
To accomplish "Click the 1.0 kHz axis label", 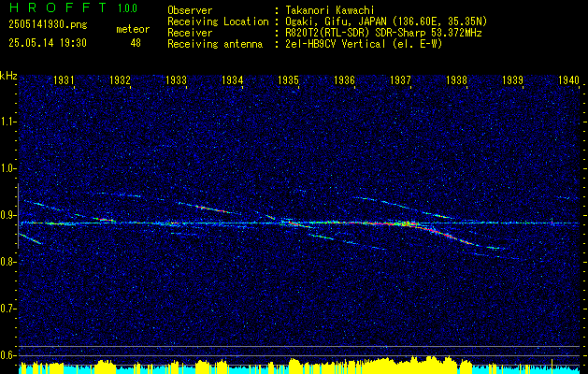I will [7, 168].
